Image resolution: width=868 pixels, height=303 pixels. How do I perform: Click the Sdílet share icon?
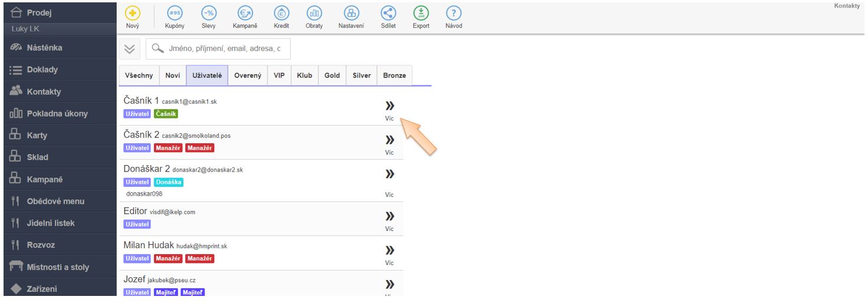pyautogui.click(x=388, y=14)
